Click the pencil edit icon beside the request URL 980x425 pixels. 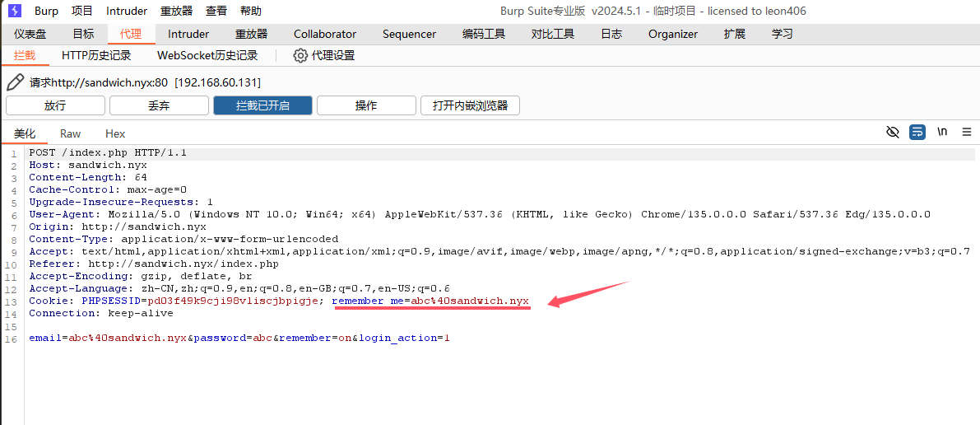coord(15,82)
